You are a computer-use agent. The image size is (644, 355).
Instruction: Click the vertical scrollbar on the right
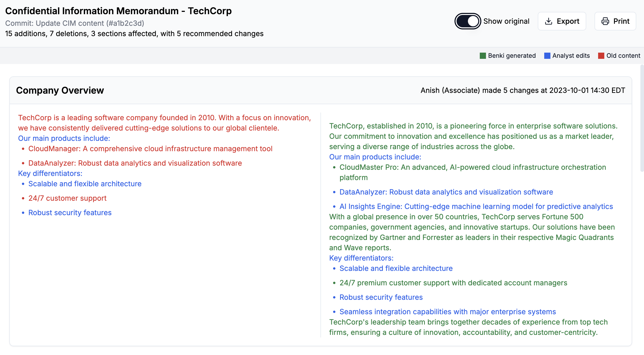[642, 118]
